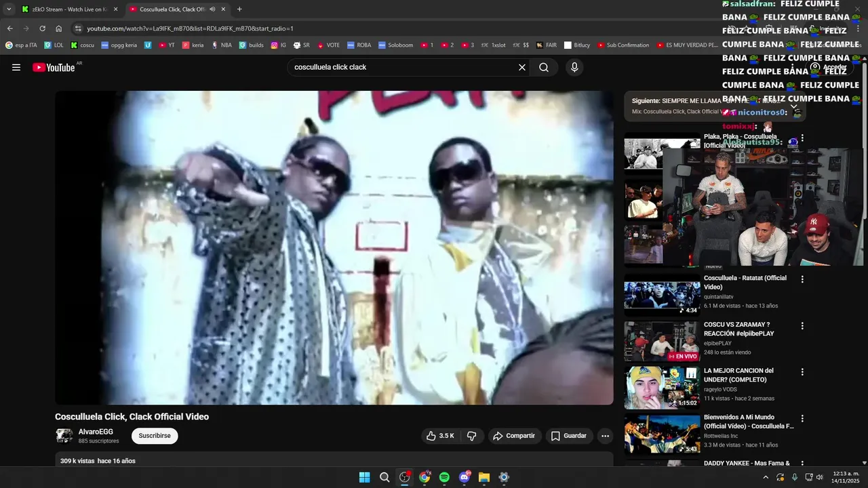
Task: Mute the audio indicator on YouTube tab
Action: tap(212, 9)
